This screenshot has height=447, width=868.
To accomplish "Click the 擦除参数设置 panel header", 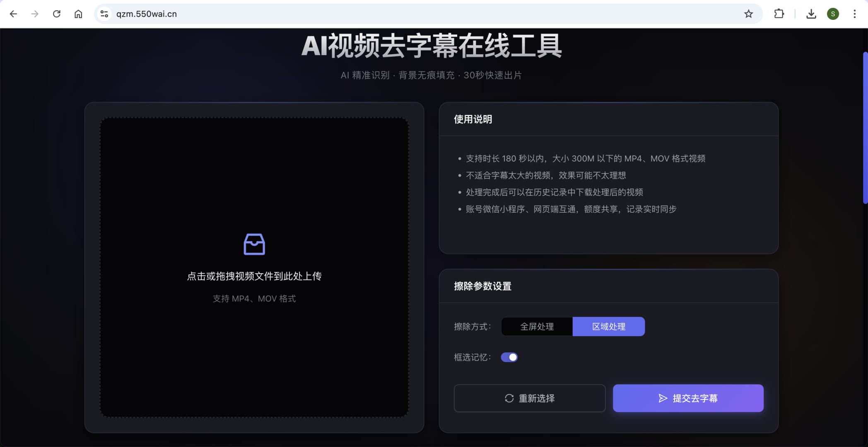I will click(482, 286).
